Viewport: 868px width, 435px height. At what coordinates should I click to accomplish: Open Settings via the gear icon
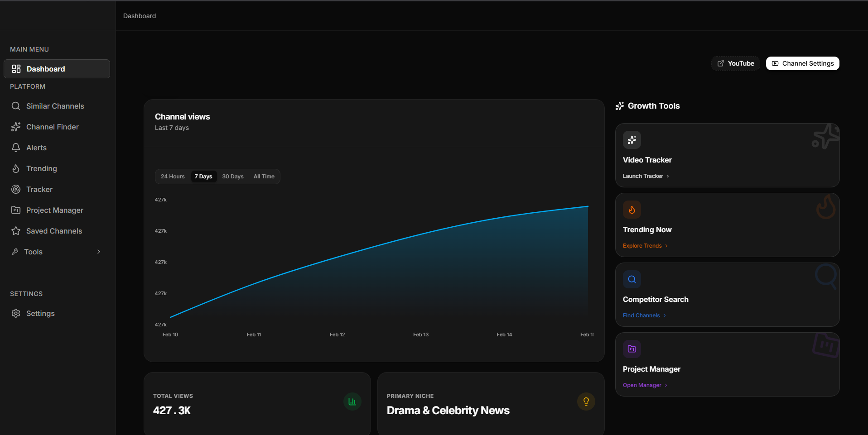click(x=16, y=313)
